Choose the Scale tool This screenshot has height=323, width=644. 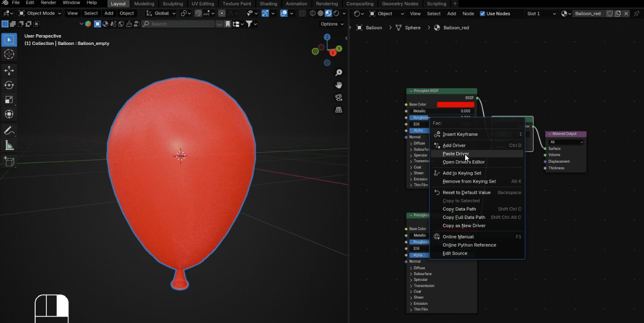(x=9, y=100)
